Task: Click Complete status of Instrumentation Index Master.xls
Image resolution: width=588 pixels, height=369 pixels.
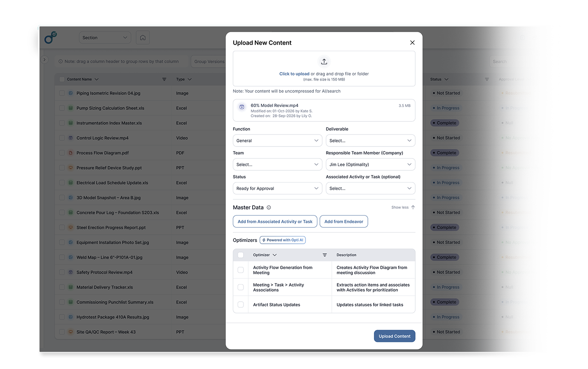Action: tap(445, 123)
